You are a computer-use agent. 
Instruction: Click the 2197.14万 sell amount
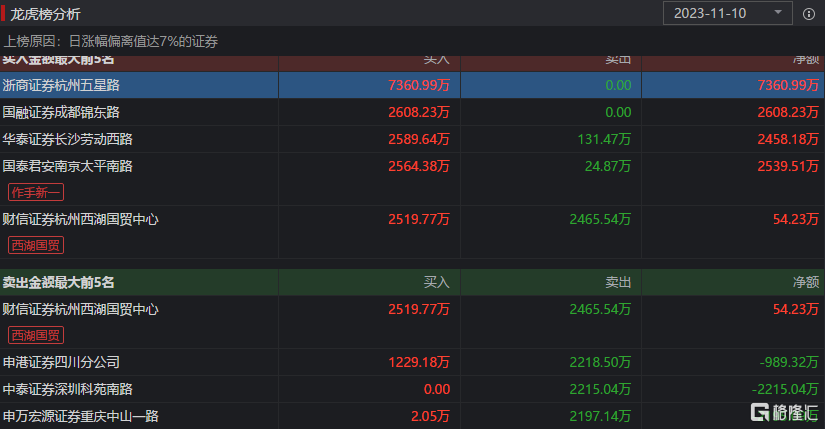pyautogui.click(x=600, y=416)
